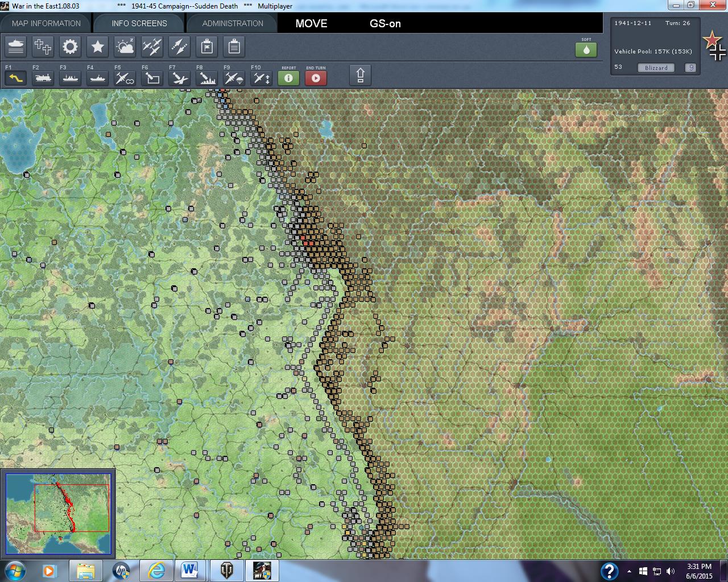Click the Soviet star and German cross emblem
This screenshot has height=582, width=728.
coord(714,45)
